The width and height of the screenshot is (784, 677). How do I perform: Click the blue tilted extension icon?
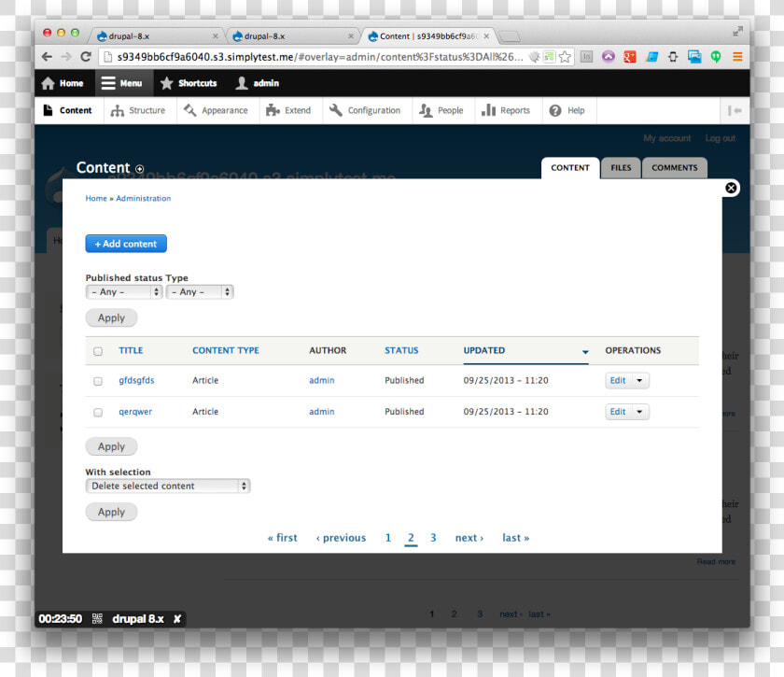(x=651, y=57)
